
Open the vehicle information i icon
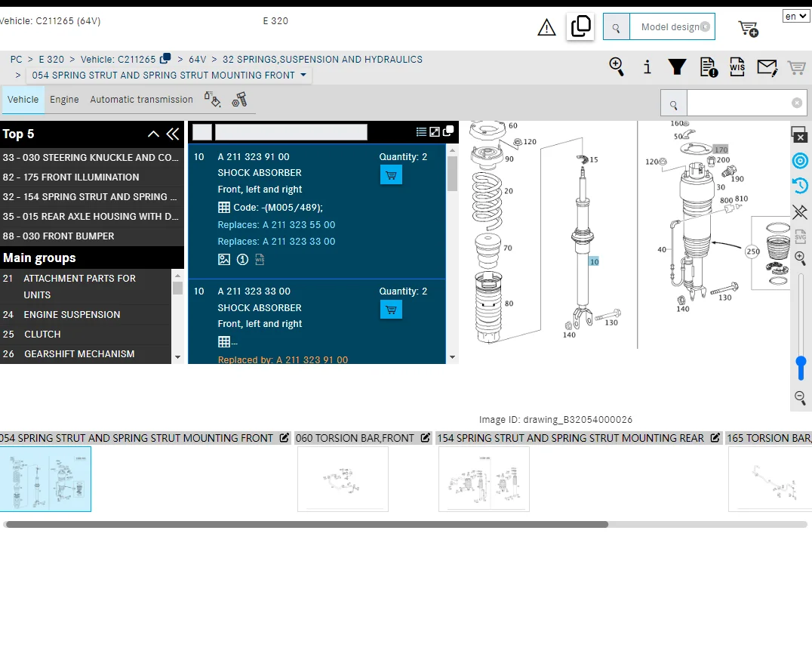pos(647,66)
